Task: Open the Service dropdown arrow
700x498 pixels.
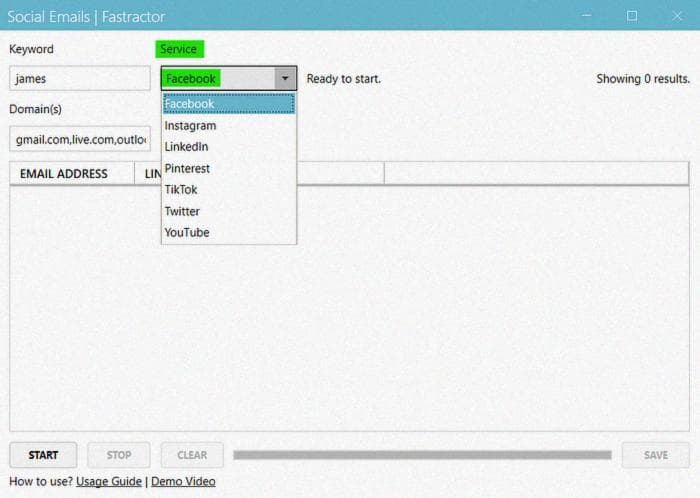Action: point(285,79)
